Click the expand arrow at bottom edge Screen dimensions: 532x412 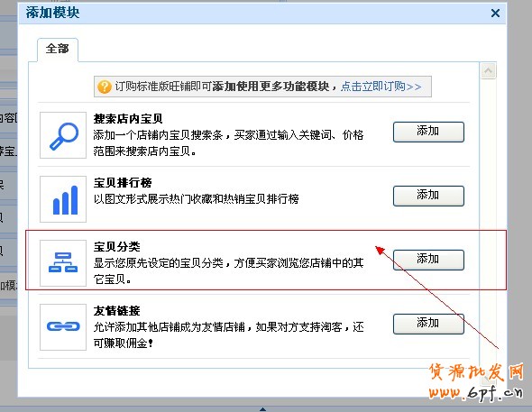point(262,409)
